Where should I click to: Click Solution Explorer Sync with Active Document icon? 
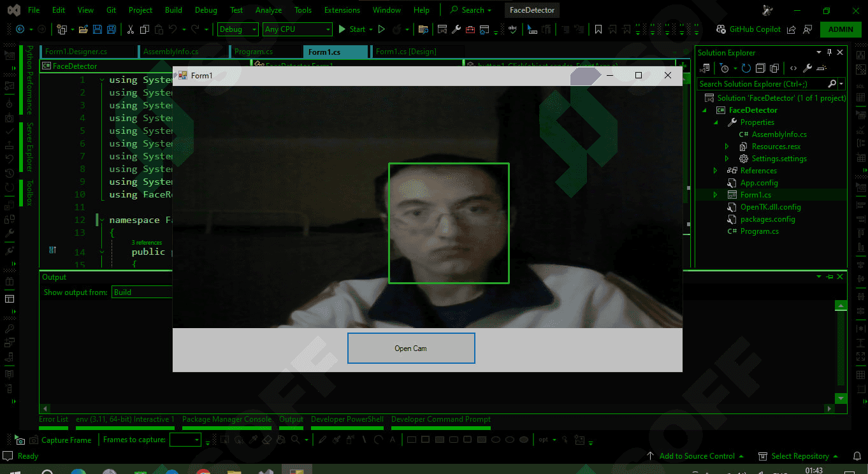(x=705, y=68)
